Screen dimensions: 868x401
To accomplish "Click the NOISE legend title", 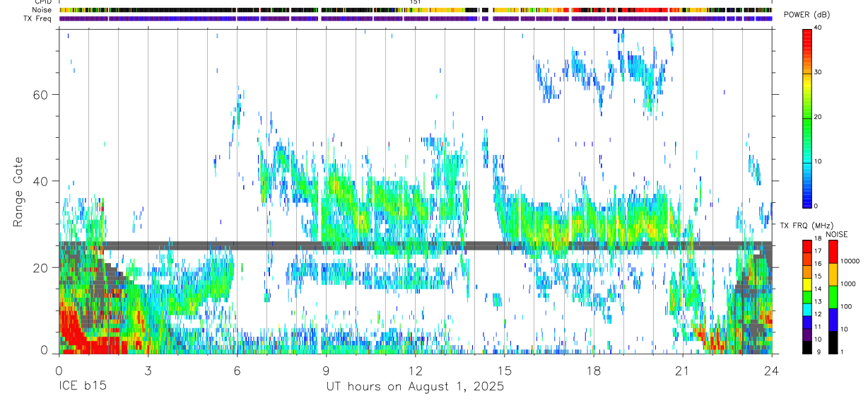I will pos(837,234).
